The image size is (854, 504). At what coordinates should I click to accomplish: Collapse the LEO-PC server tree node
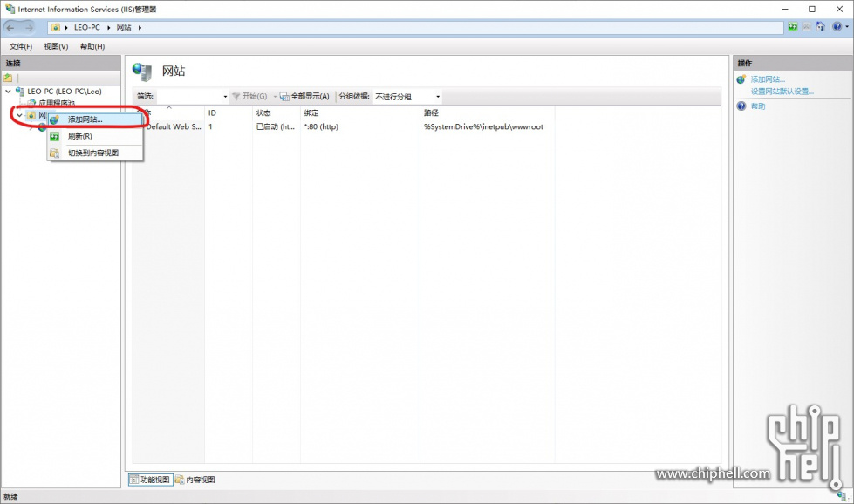[x=8, y=91]
